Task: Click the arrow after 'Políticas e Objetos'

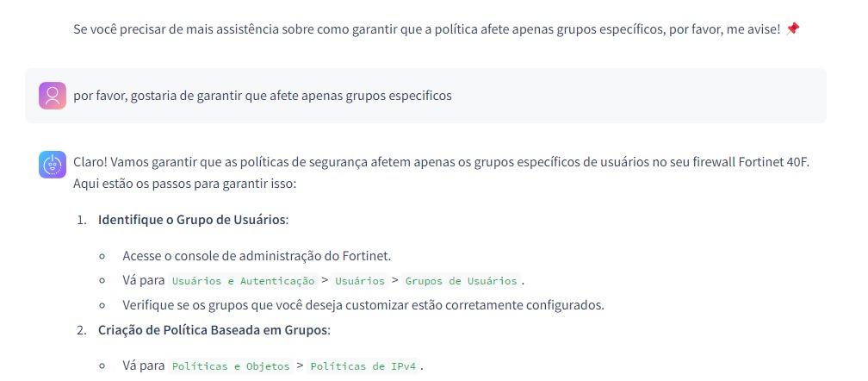Action: click(301, 366)
